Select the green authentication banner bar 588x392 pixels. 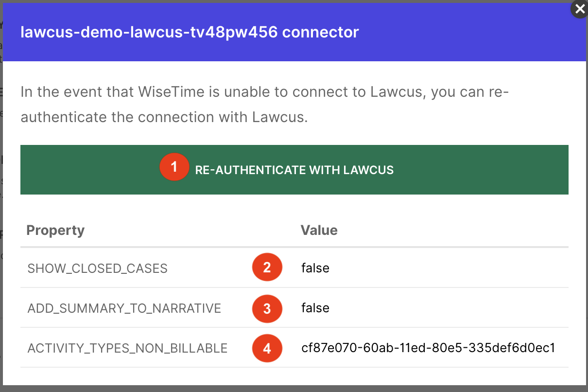(294, 170)
